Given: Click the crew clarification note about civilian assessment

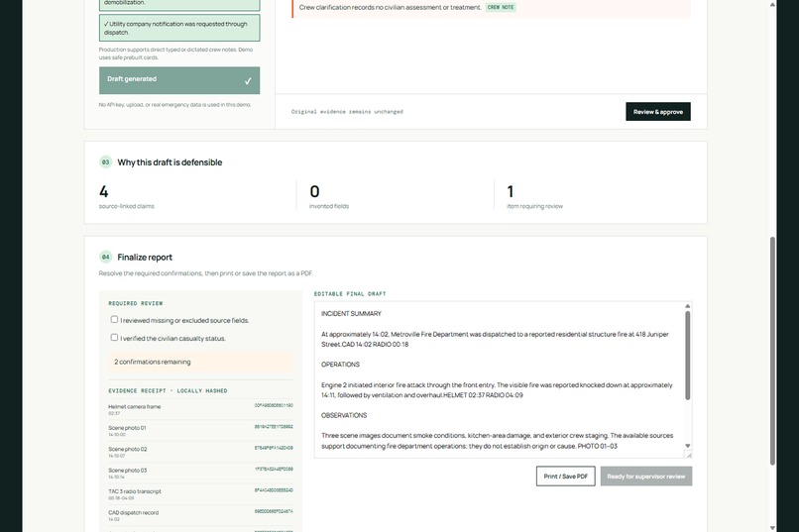Looking at the screenshot, I should click(x=391, y=7).
